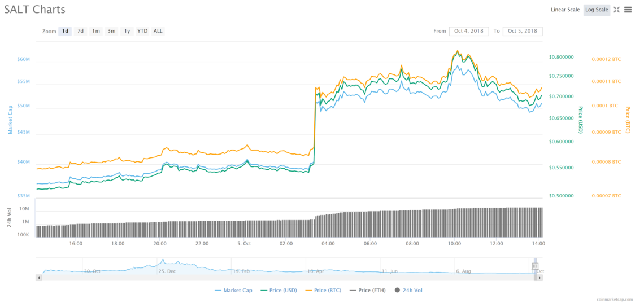644x303 pixels.
Task: Click the $0.650000 price axis label
Action: (561, 118)
